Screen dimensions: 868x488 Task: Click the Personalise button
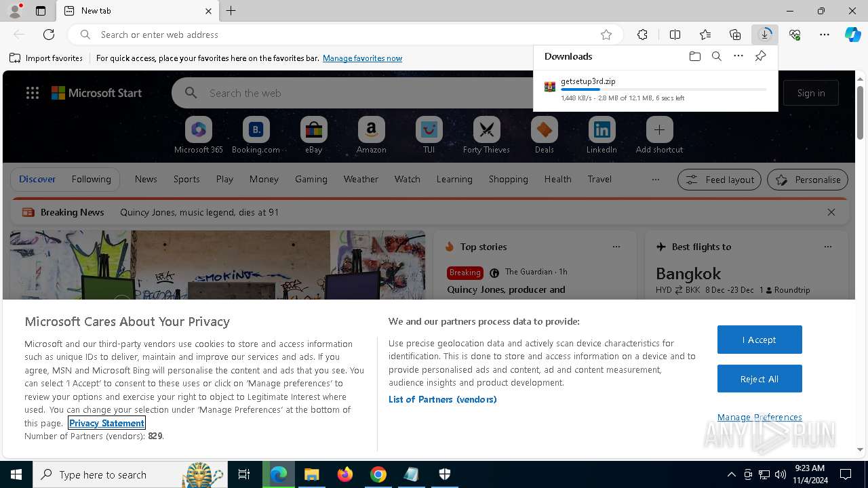808,180
